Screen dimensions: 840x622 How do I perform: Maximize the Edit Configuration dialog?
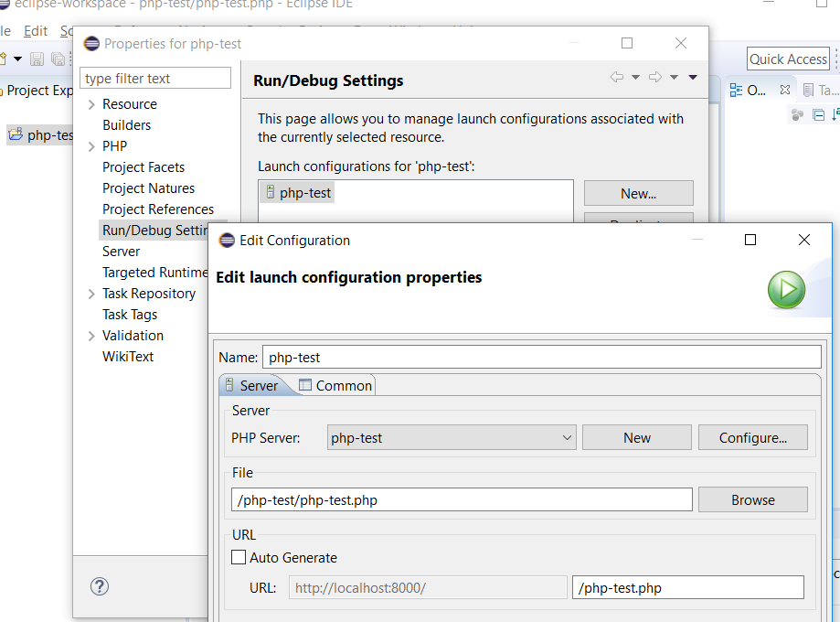click(750, 240)
